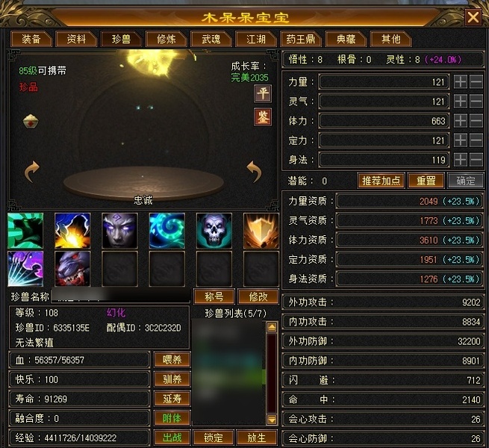Click the 出战 button
This screenshot has width=489, height=448.
pos(172,438)
